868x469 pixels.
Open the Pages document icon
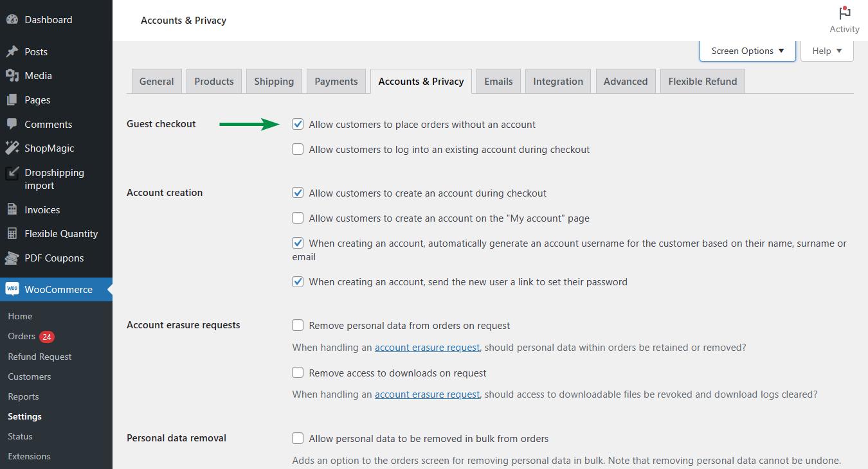coord(12,100)
